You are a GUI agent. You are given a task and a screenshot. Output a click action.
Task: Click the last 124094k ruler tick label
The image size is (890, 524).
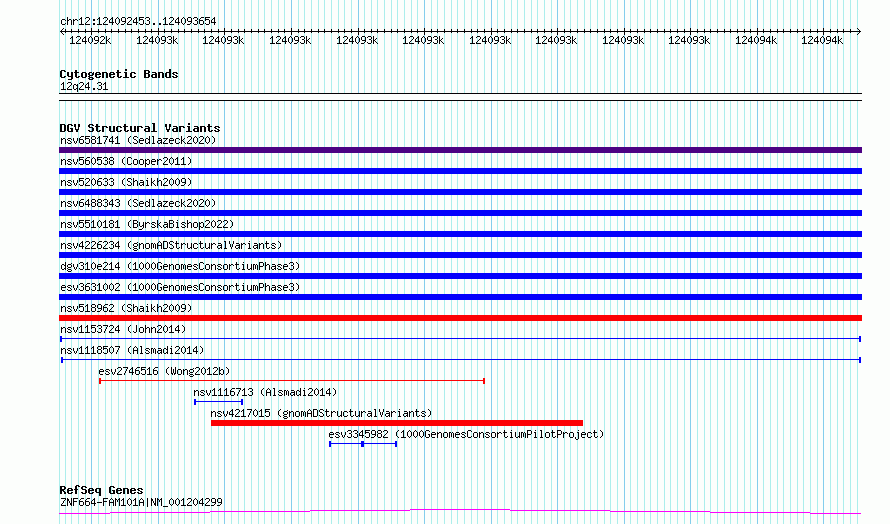click(822, 41)
